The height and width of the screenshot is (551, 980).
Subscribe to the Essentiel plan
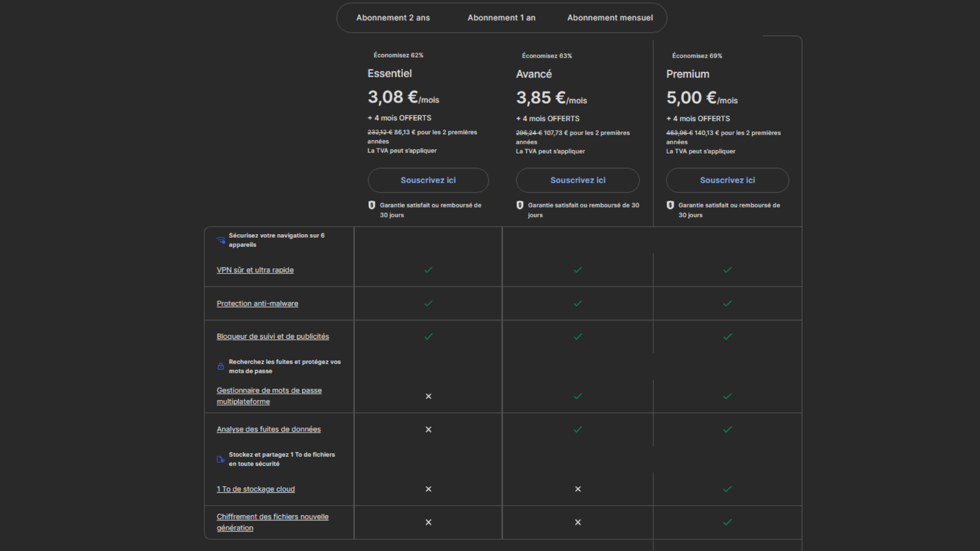(428, 180)
